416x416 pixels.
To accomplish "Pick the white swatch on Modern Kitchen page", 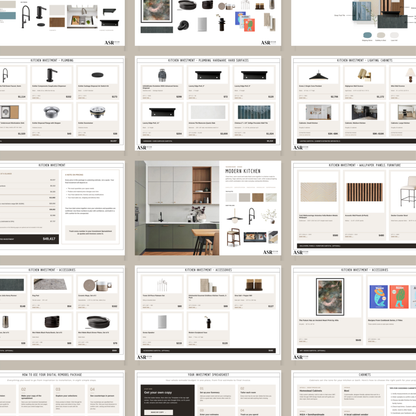I will pyautogui.click(x=231, y=197).
